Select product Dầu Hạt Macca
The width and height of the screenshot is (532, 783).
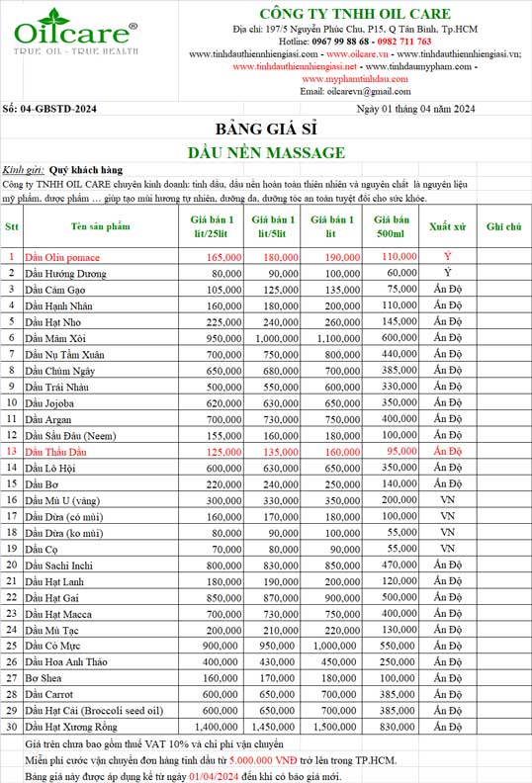(x=58, y=614)
